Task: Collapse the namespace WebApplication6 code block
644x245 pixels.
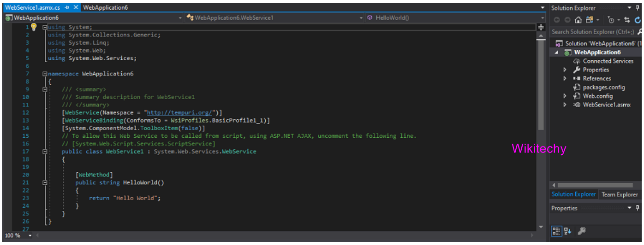Action: 45,74
